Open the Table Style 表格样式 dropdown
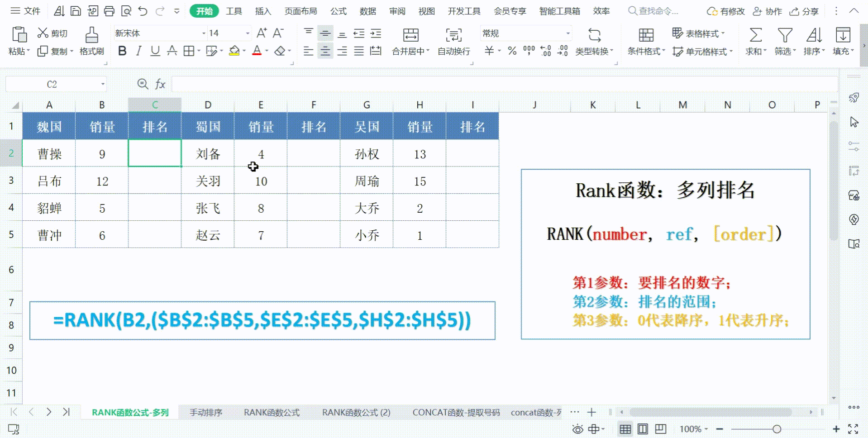 point(698,33)
